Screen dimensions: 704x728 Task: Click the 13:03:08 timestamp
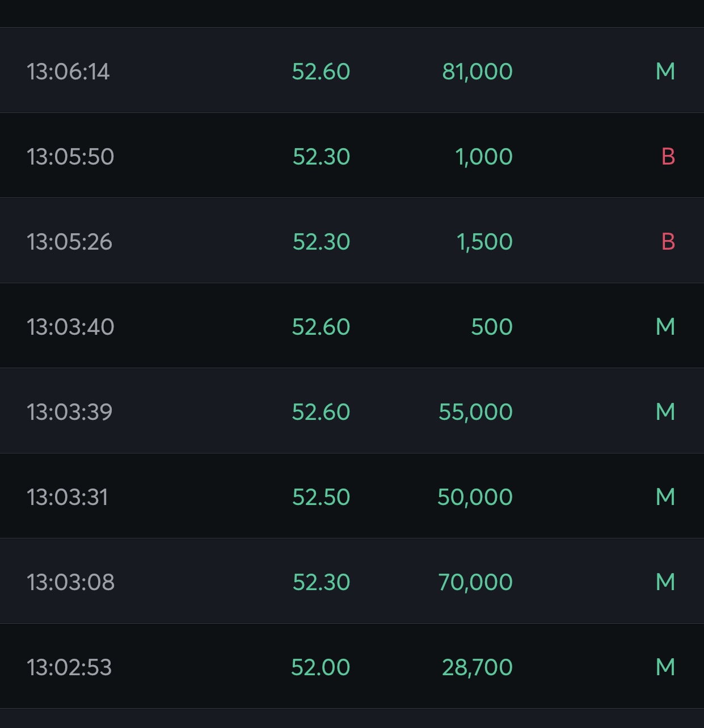click(70, 582)
